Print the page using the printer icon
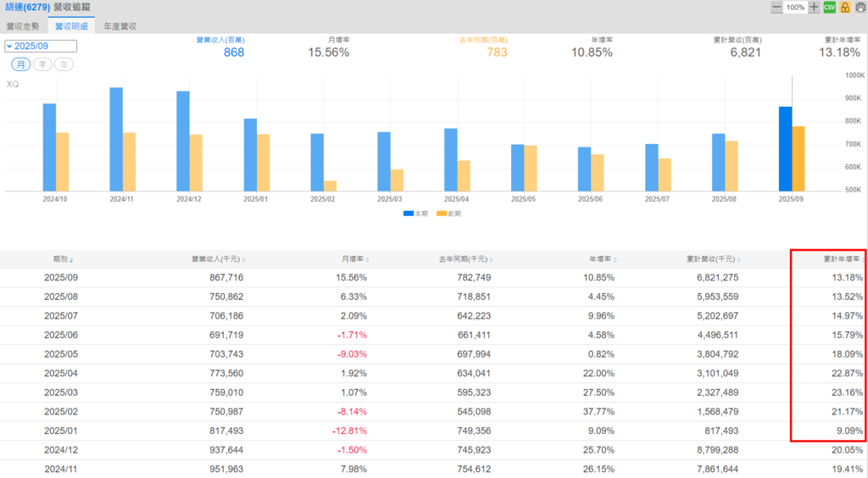The height and width of the screenshot is (478, 868). point(860,7)
